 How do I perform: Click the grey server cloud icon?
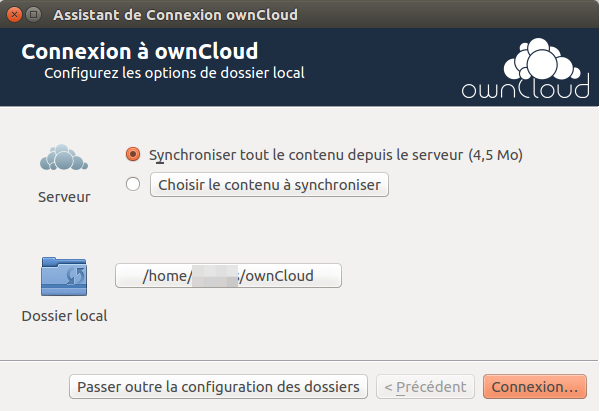point(64,157)
